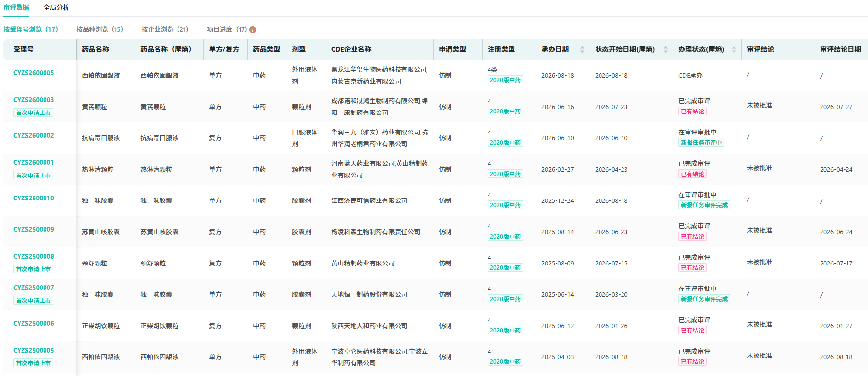Open record CYZS2500008
The height and width of the screenshot is (376, 868).
(x=34, y=256)
